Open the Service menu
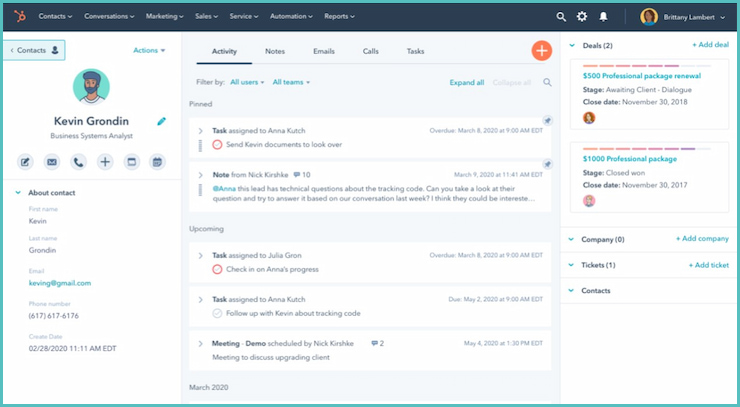This screenshot has height=407, width=740. click(x=244, y=16)
